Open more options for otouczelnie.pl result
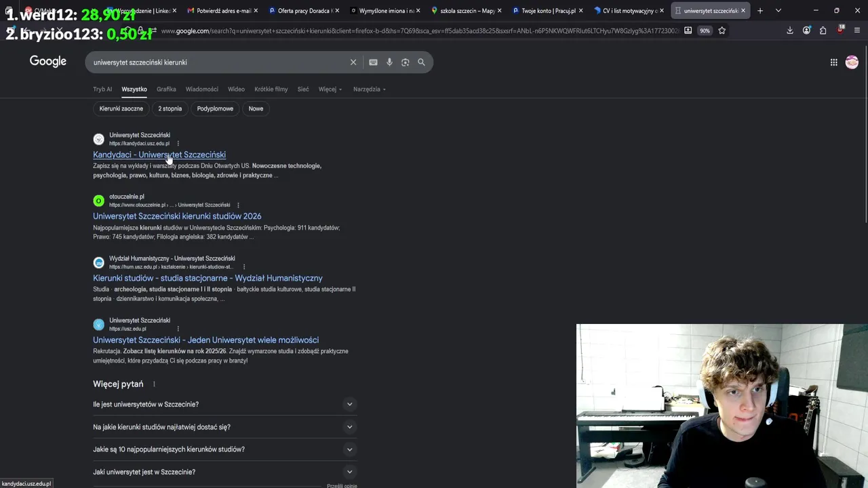This screenshot has height=488, width=868. pos(238,205)
